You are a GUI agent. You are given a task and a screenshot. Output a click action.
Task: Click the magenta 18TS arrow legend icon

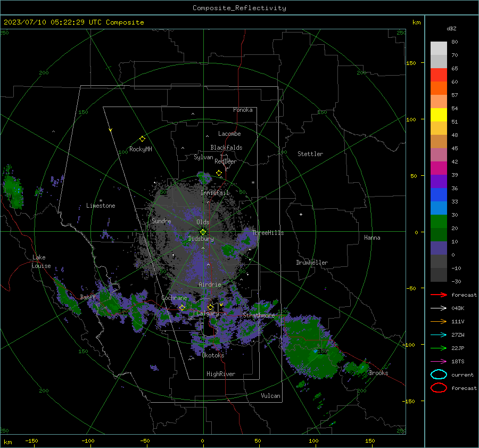pyautogui.click(x=439, y=362)
